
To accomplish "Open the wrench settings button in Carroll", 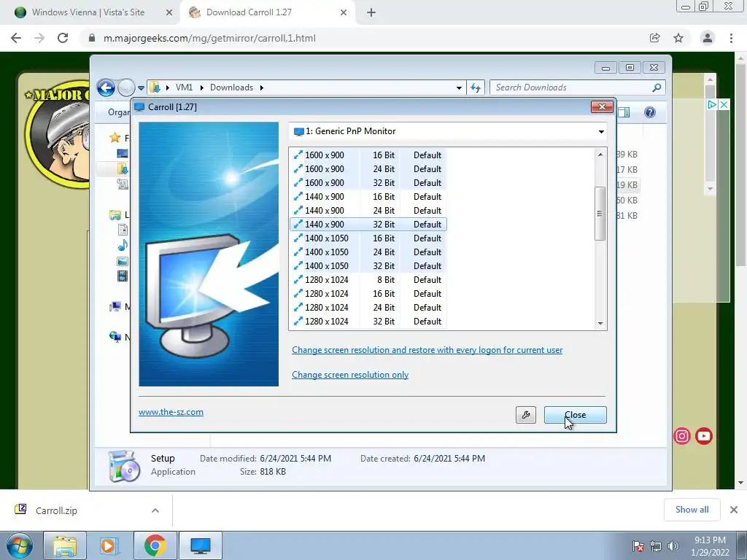I will 525,415.
